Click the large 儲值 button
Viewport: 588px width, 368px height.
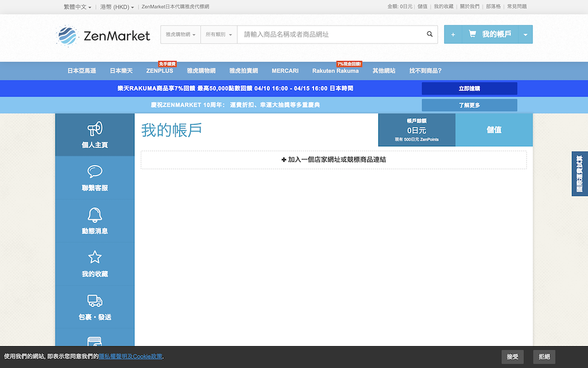[494, 130]
